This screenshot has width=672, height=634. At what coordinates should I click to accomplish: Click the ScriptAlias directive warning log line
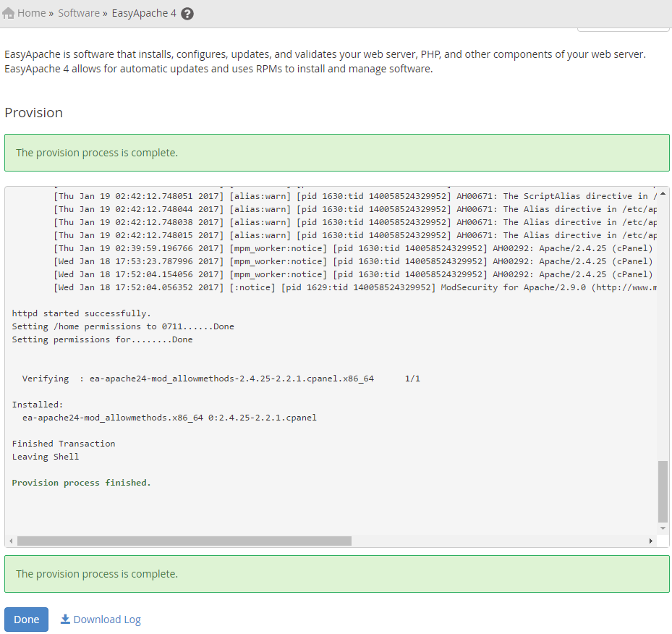[x=355, y=196]
